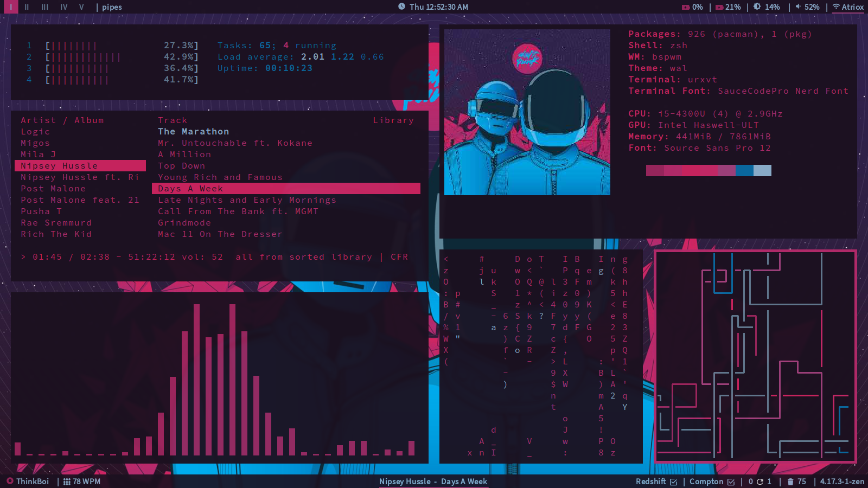
Task: Click the volume speaker icon
Action: (x=798, y=7)
